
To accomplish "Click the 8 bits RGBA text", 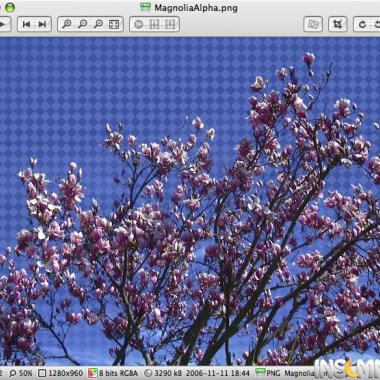I will tap(118, 373).
